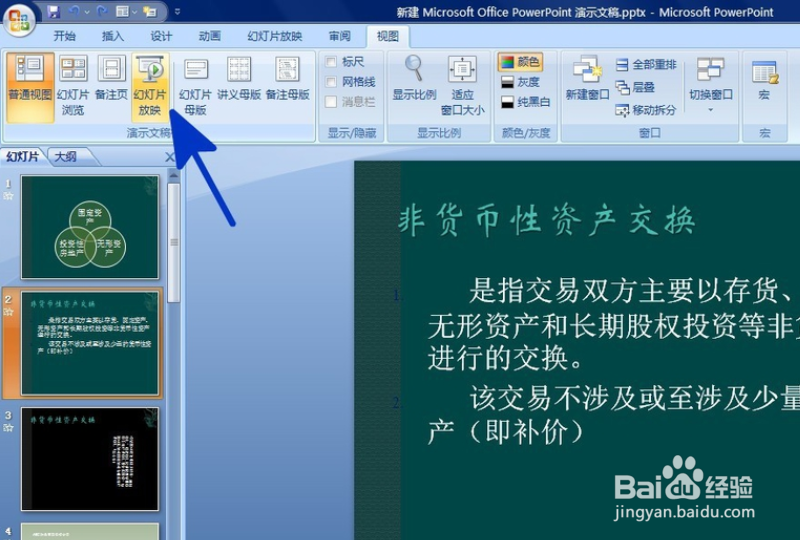Select slide 1 thumbnail with circles diagram
Screen dimensions: 800x540
click(x=90, y=227)
